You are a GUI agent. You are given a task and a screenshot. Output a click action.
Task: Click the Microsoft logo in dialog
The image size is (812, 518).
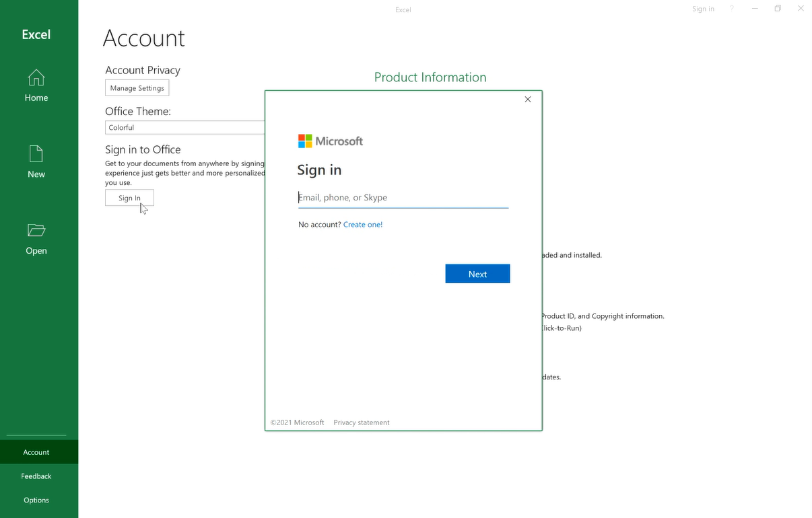click(x=330, y=141)
